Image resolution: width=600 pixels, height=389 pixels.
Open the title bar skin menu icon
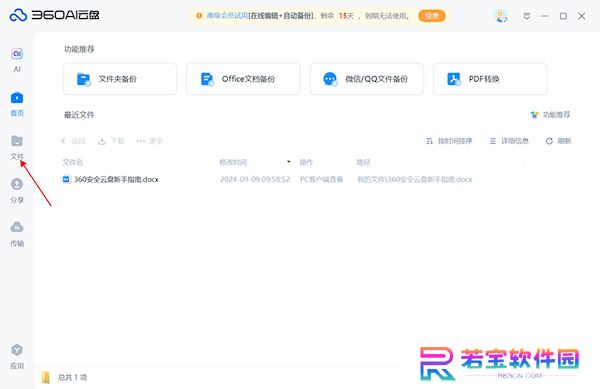click(x=527, y=16)
